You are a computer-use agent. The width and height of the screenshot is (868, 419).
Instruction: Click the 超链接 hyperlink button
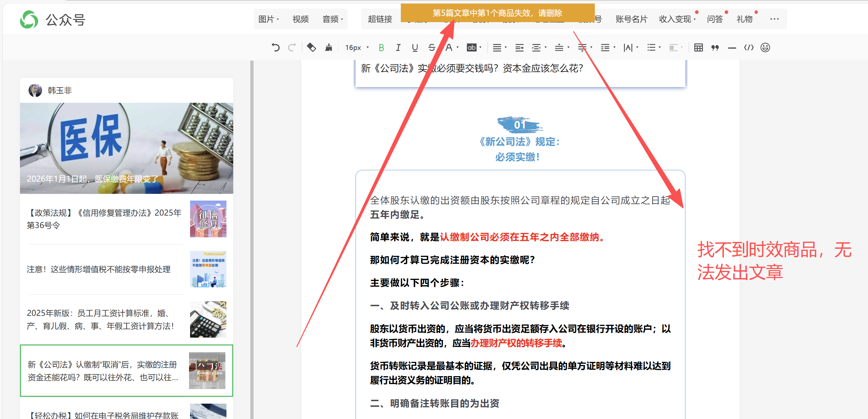click(380, 19)
